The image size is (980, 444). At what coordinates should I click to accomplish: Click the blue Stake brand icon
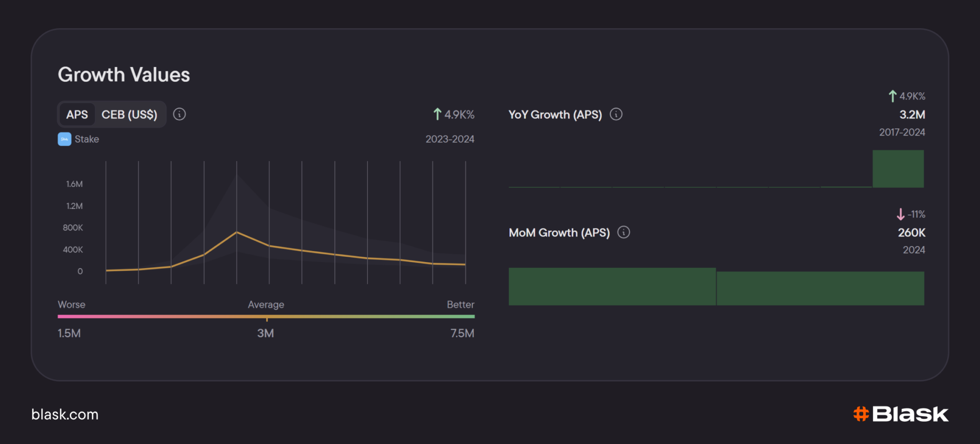(x=65, y=139)
